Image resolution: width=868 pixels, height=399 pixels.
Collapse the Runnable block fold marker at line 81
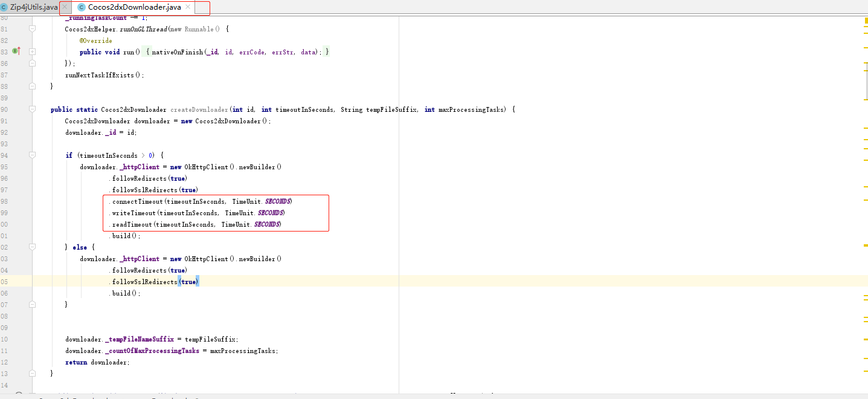click(x=33, y=29)
